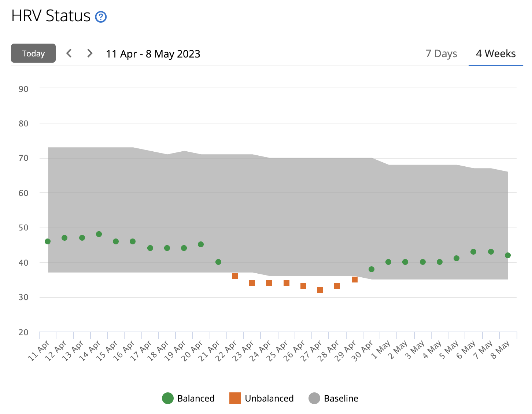The height and width of the screenshot is (414, 532).
Task: Click the 22 Apr orange square marker
Action: click(235, 276)
